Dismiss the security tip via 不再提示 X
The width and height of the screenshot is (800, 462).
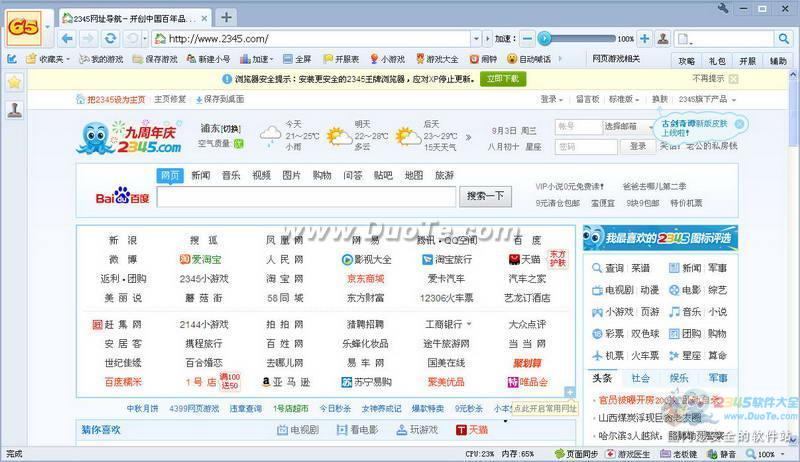(x=734, y=79)
